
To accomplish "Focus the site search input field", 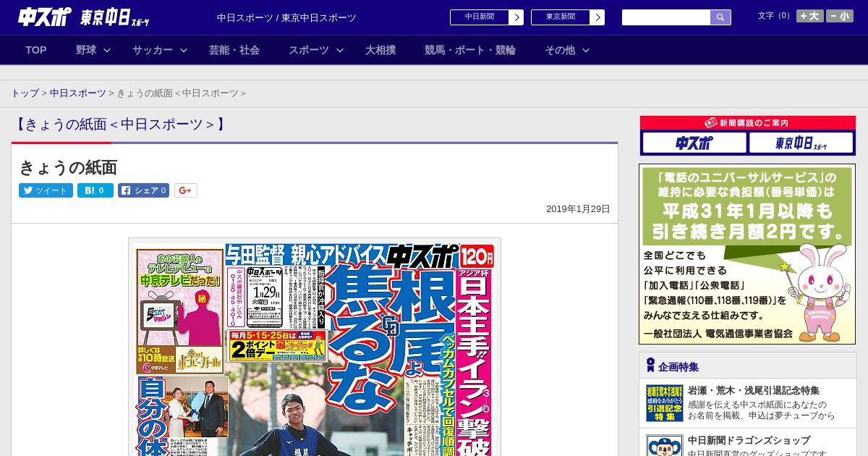I will pos(666,17).
